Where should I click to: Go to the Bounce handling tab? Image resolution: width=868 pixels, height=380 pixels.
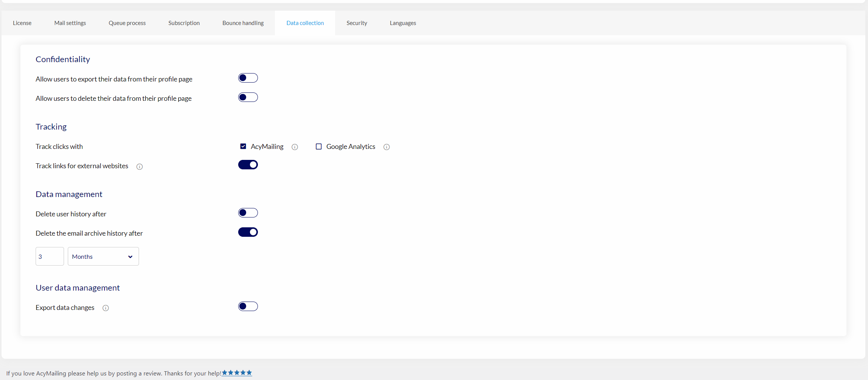click(243, 23)
